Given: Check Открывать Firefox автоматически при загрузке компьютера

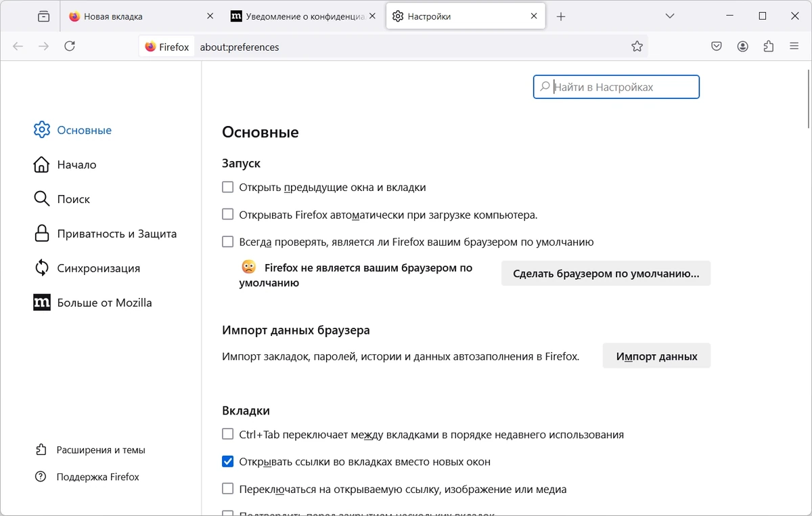Looking at the screenshot, I should pos(228,215).
